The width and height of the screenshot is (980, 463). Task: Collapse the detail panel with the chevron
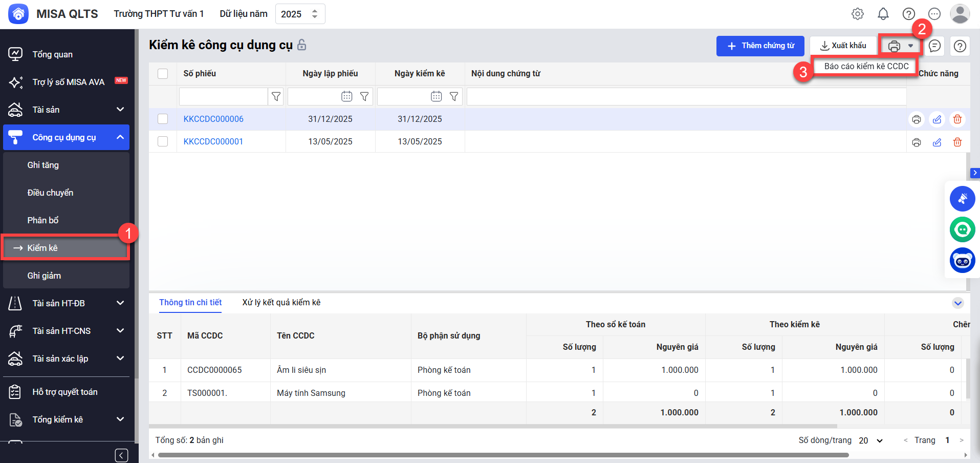point(957,303)
